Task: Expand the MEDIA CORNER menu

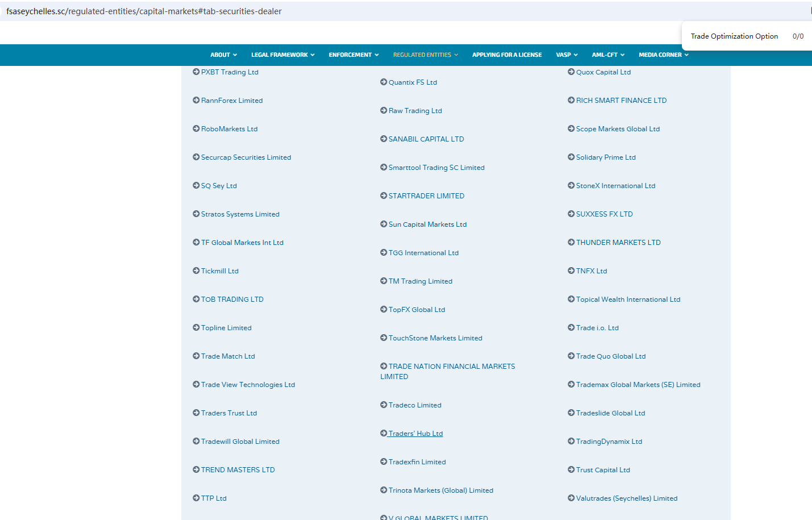Action: point(664,55)
